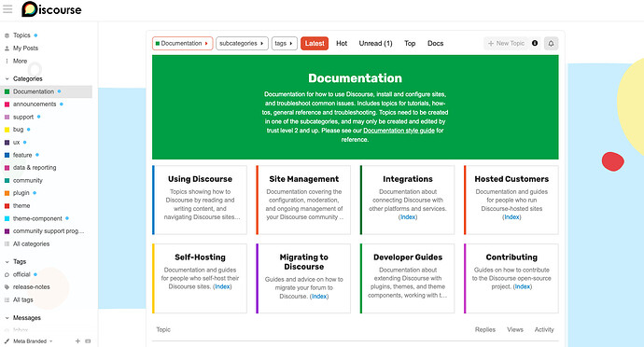Click the theme-component category color icon

[x=7, y=219]
